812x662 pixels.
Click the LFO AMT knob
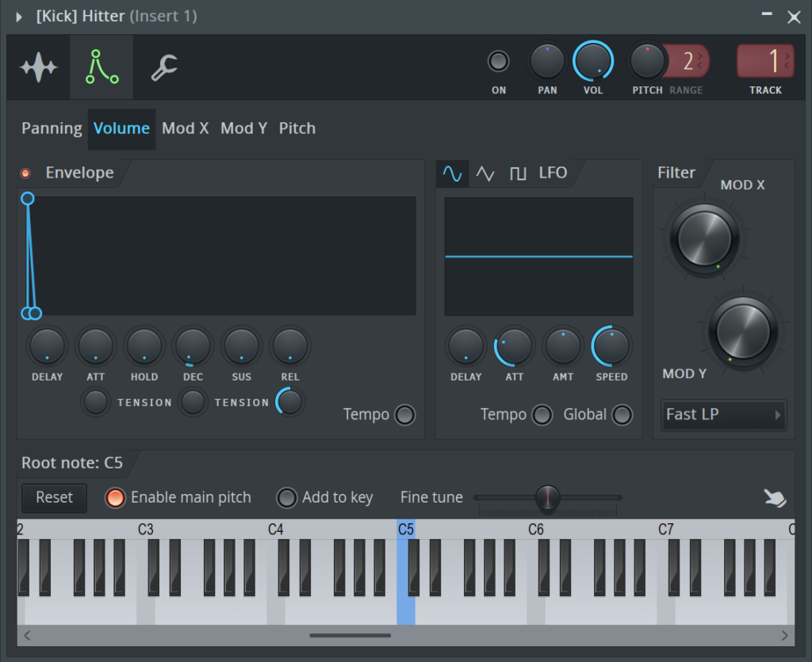(x=563, y=346)
